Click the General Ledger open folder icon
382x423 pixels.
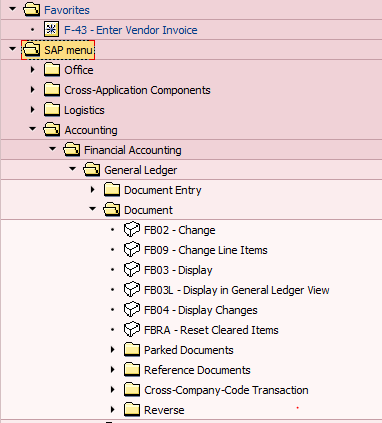[x=92, y=170]
